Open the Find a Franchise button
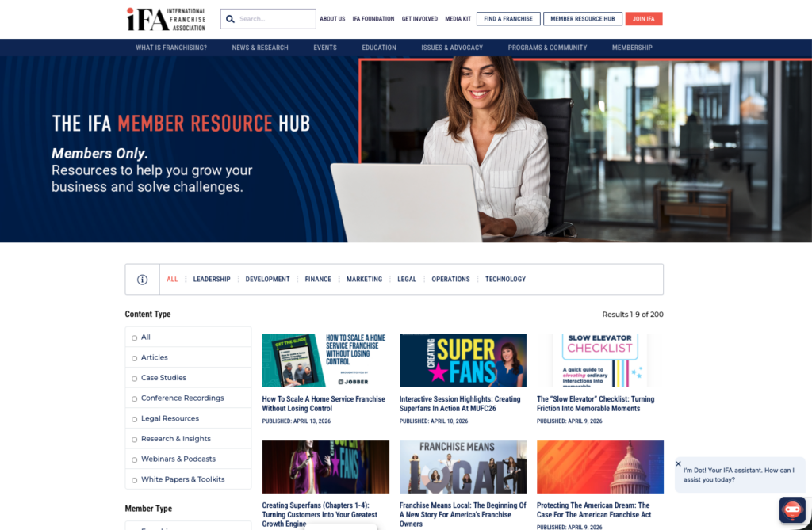Viewport: 812px width, 530px height. coord(508,19)
